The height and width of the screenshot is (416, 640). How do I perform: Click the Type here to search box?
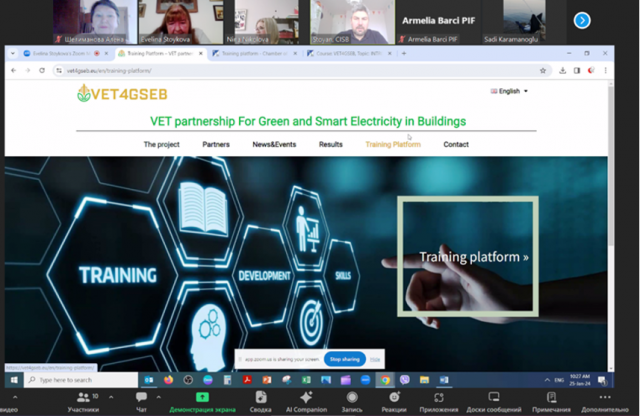coord(81,380)
